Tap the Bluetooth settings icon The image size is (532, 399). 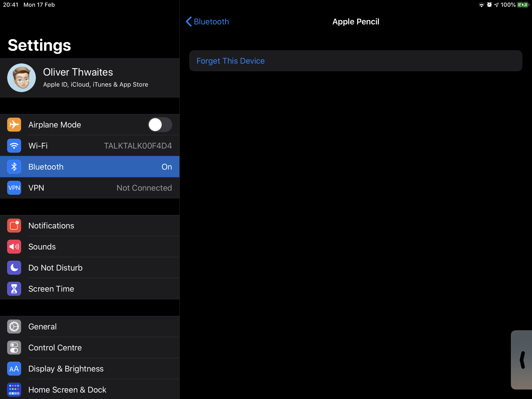click(14, 166)
